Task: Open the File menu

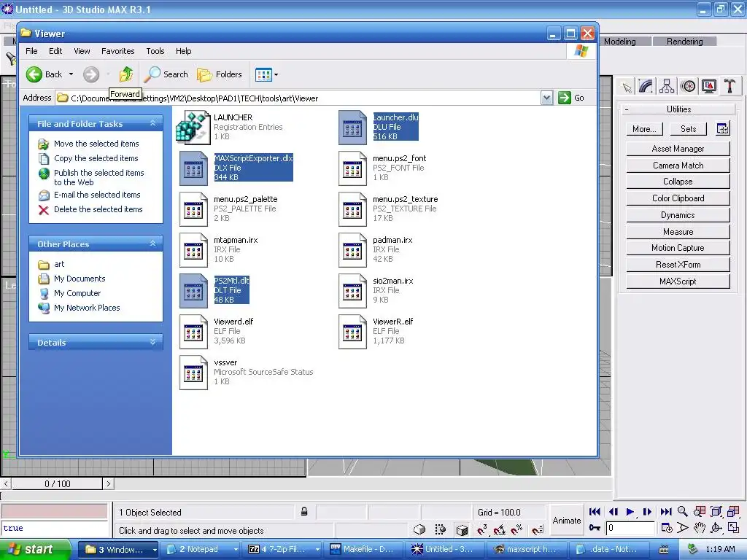Action: click(x=31, y=51)
